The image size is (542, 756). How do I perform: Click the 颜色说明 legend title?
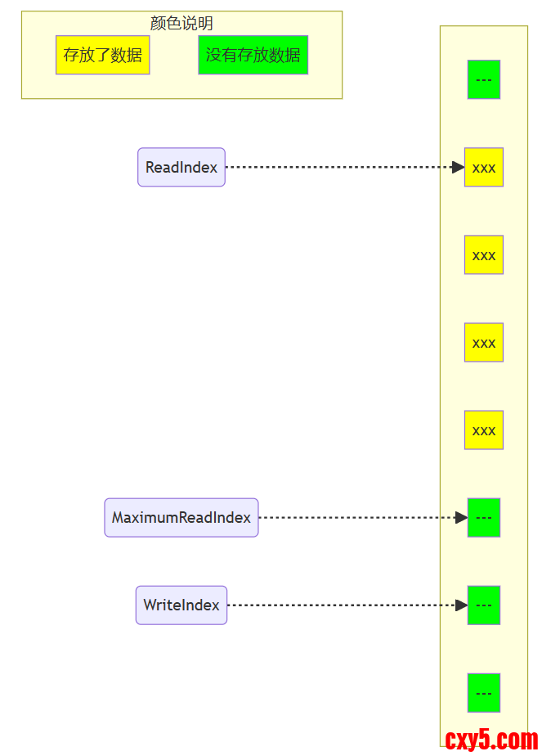(x=181, y=24)
